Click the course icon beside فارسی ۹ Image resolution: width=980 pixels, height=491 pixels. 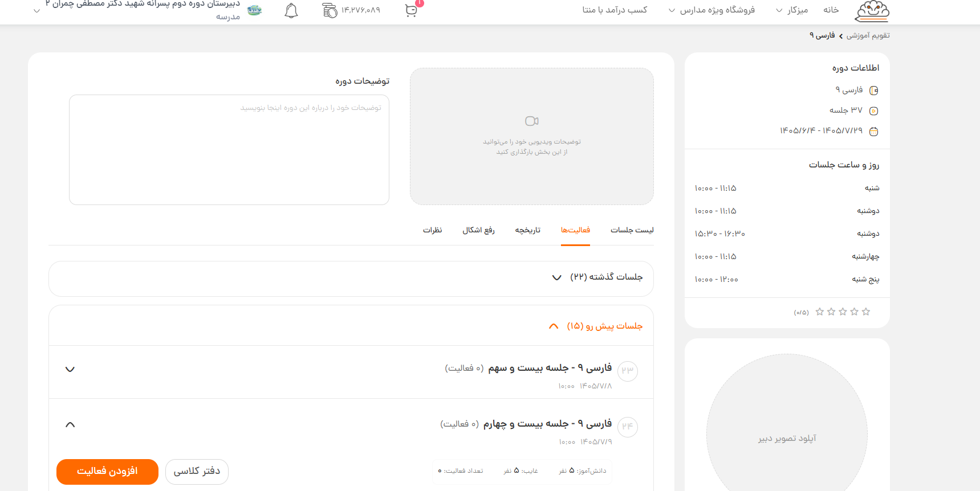[873, 90]
